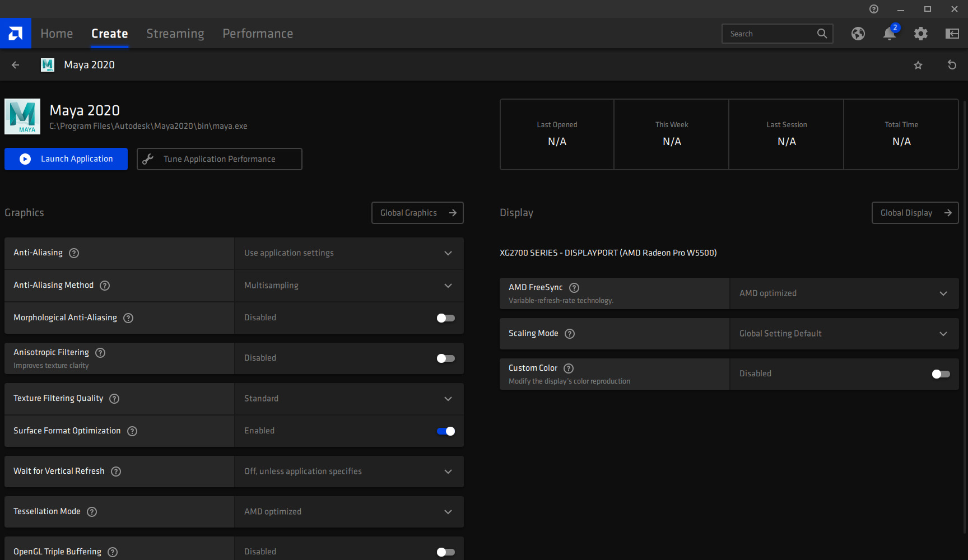Click the This Week stat tile
Viewport: 968px width, 560px height.
point(672,134)
